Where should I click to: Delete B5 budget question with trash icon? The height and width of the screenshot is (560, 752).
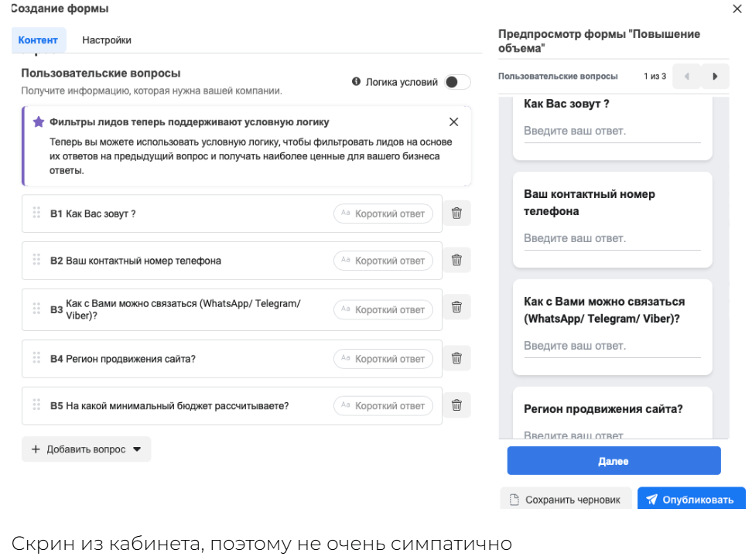[456, 405]
